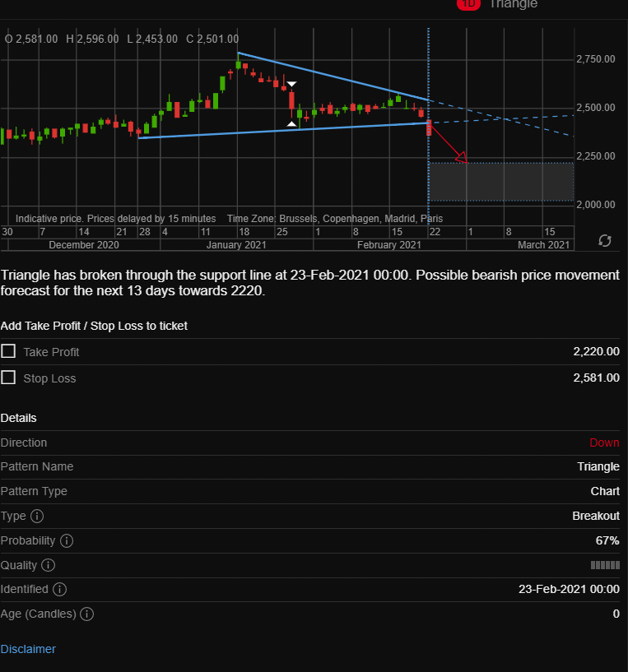Click the grey forecast target zone on chart
628x672 pixels.
tap(501, 182)
